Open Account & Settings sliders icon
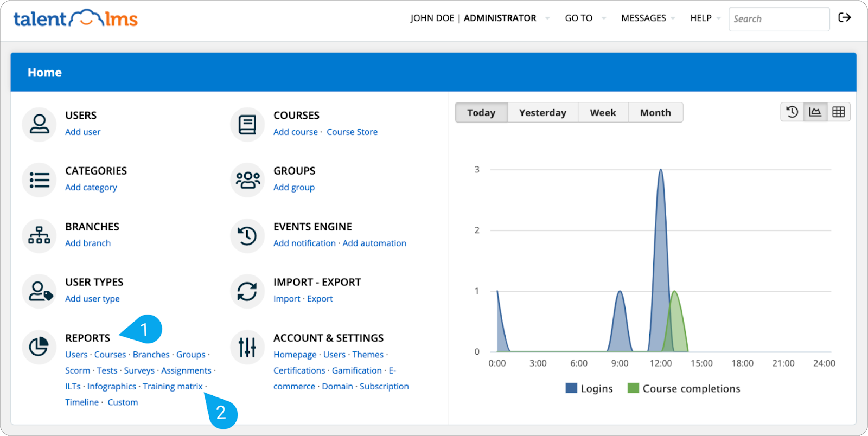868x436 pixels. (x=247, y=347)
